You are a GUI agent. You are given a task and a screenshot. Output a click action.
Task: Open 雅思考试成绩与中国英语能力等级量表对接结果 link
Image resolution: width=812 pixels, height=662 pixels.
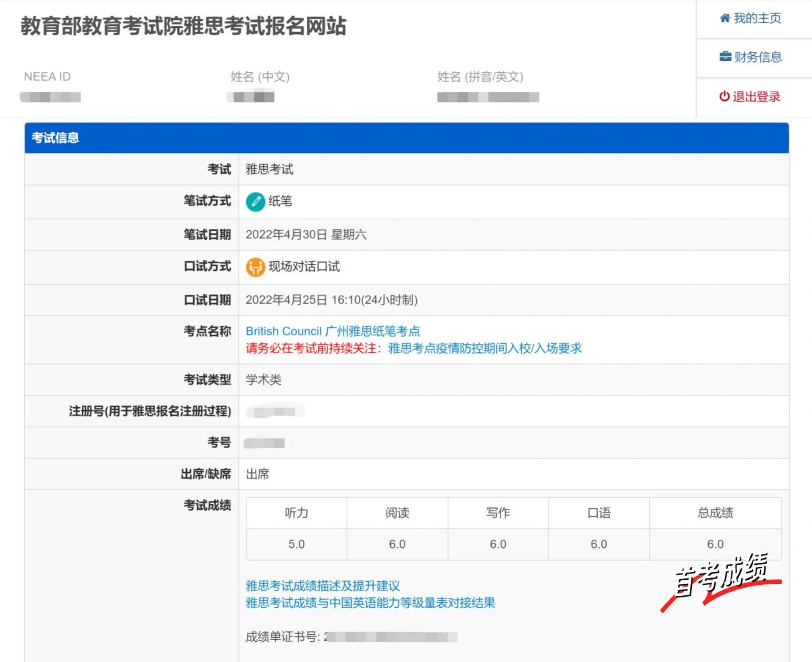(x=371, y=603)
